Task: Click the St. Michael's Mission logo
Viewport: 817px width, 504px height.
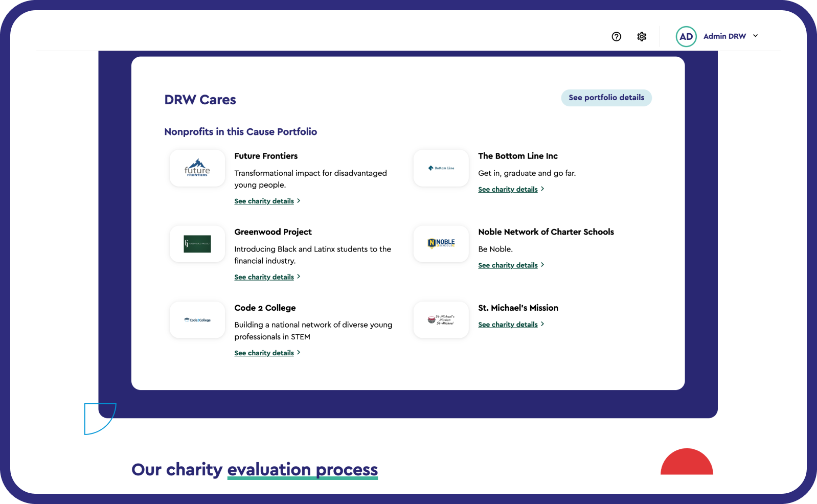Action: click(441, 319)
